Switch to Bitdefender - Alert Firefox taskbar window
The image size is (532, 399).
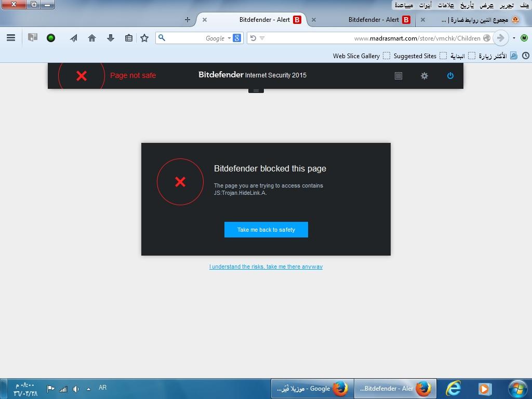tap(395, 389)
